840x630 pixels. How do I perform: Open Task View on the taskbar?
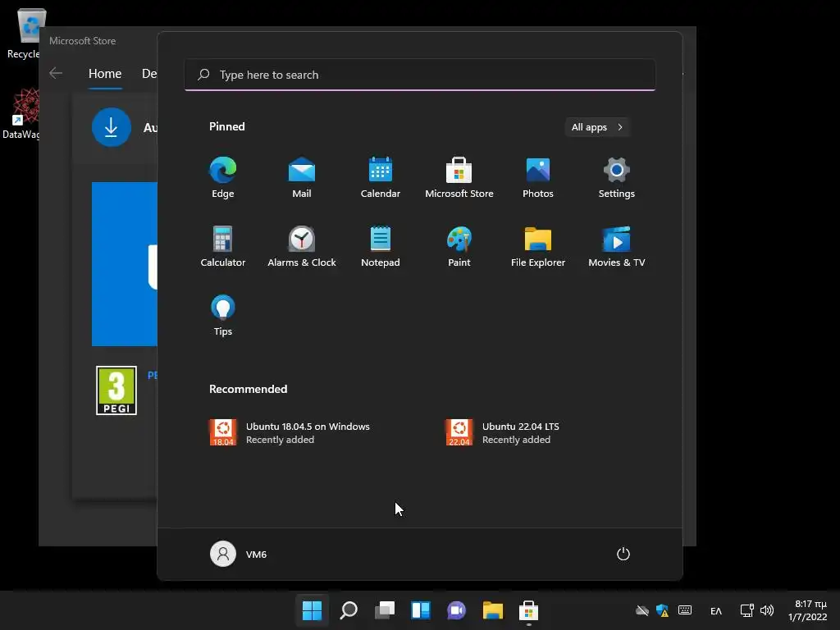[385, 610]
